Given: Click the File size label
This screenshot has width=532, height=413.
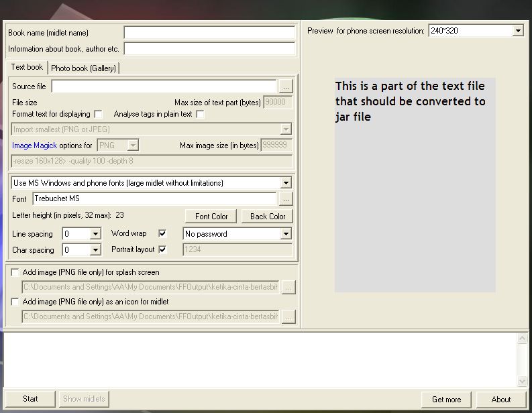Looking at the screenshot, I should point(25,103).
